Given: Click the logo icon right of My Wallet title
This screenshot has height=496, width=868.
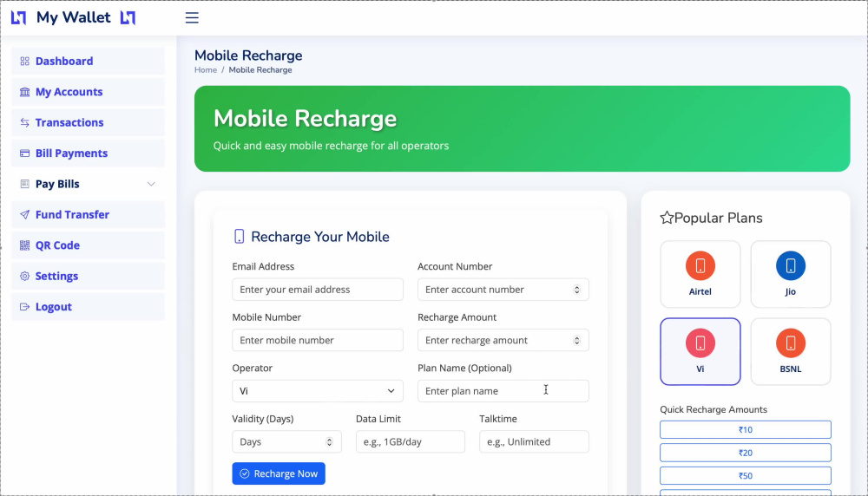Looking at the screenshot, I should tap(128, 17).
